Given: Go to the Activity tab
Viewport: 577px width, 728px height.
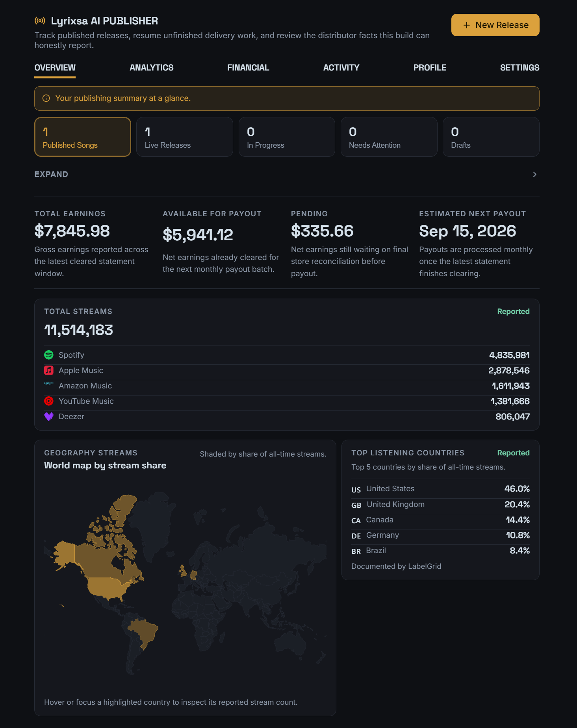Looking at the screenshot, I should 341,68.
